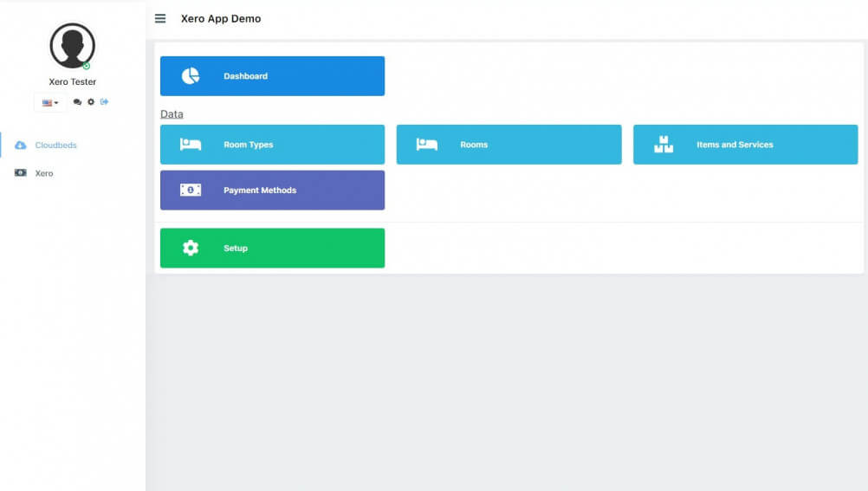Select Cloudbeds in the sidebar
Screen dimensions: 868x491
(x=55, y=145)
